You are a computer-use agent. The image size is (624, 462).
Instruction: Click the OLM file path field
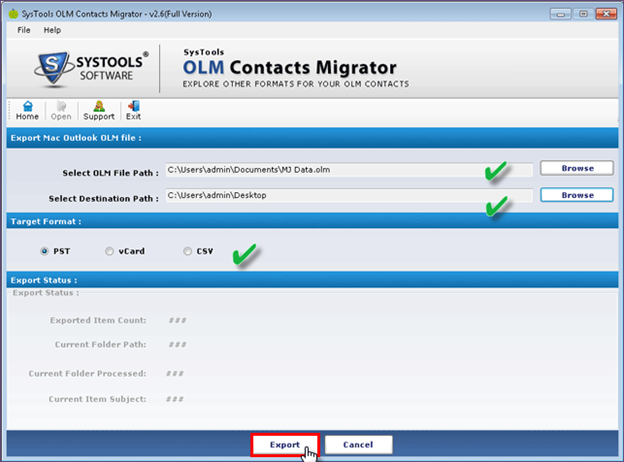[349, 170]
